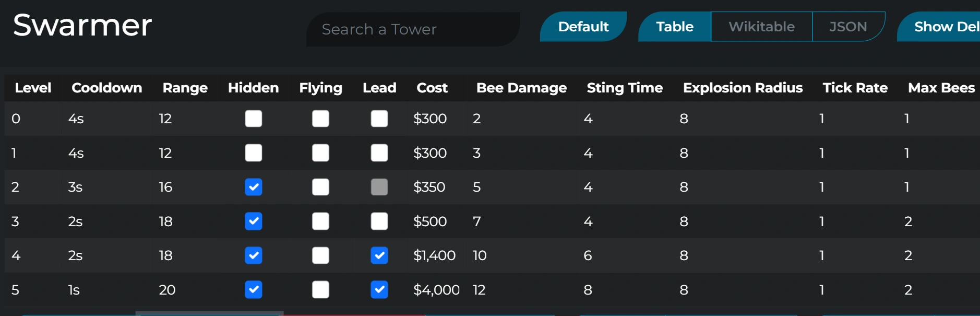Enable Lead detection for level 3

379,221
